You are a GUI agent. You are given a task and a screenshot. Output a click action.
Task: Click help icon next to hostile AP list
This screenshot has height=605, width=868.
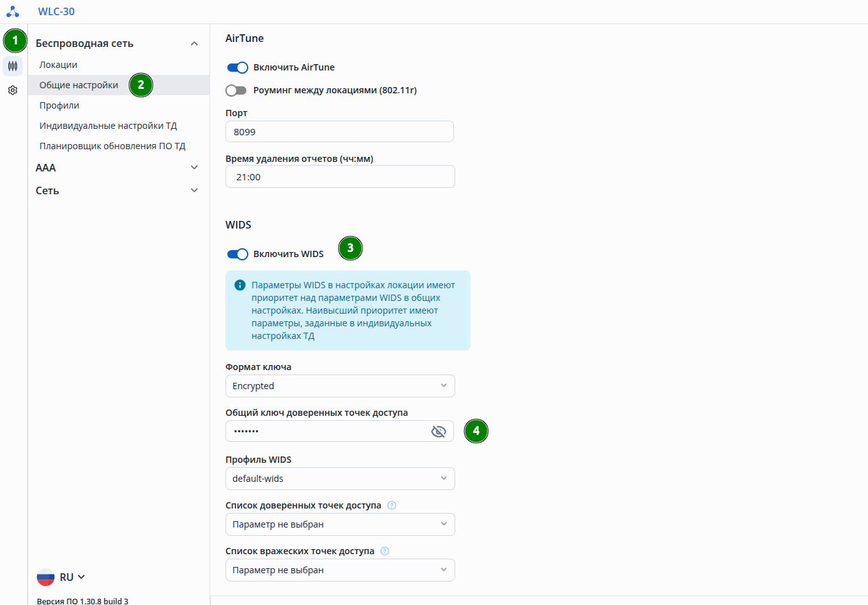(x=385, y=551)
